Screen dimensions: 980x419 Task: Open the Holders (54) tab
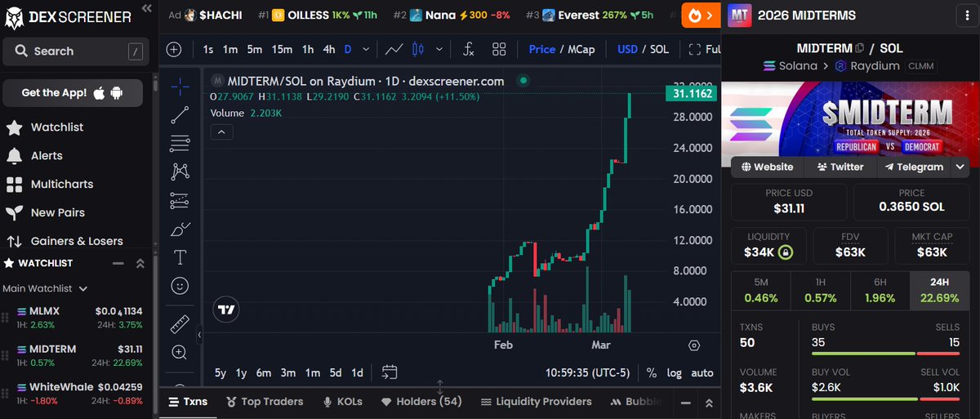click(421, 401)
